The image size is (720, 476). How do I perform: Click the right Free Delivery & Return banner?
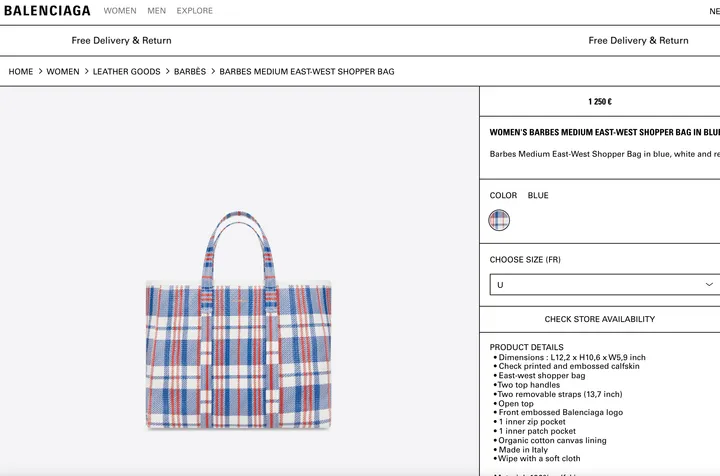tap(638, 41)
